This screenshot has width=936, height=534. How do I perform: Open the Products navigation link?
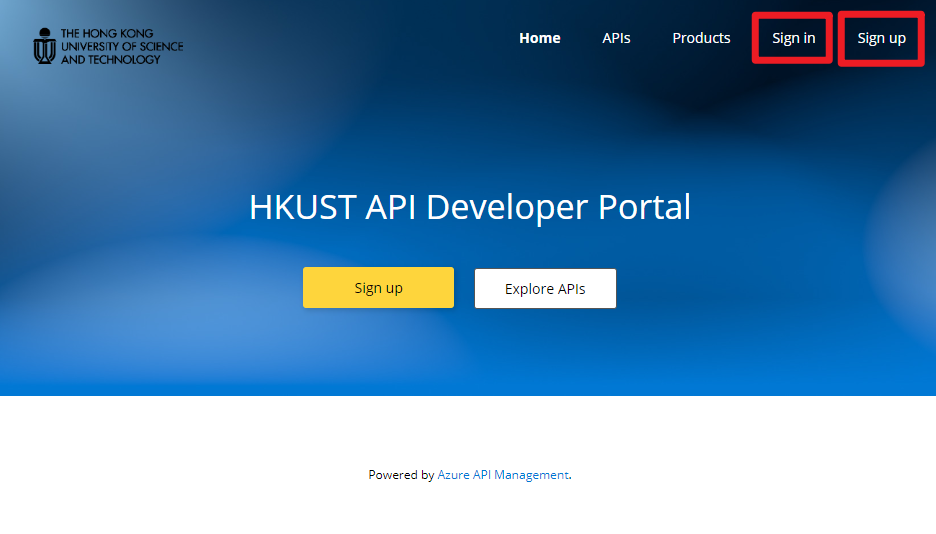pyautogui.click(x=701, y=38)
